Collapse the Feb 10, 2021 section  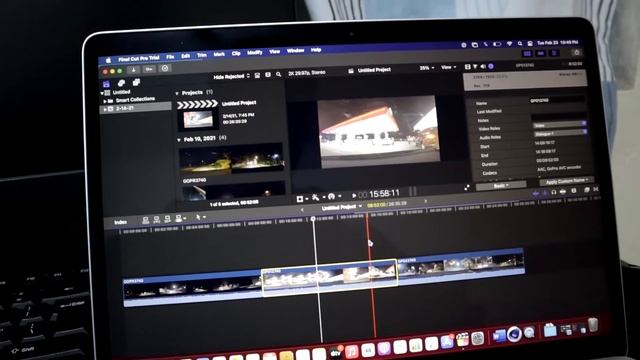coord(179,140)
